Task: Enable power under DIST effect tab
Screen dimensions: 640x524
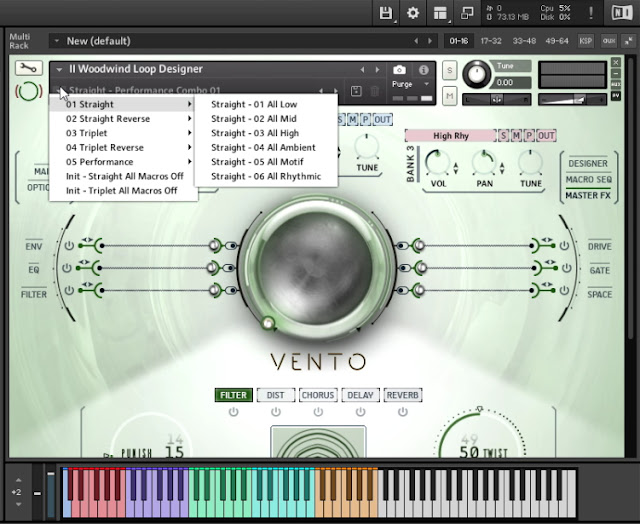Action: pos(276,412)
